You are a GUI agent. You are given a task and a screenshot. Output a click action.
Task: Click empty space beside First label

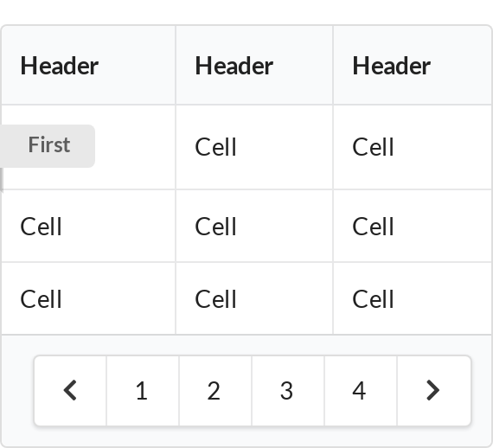coord(135,147)
